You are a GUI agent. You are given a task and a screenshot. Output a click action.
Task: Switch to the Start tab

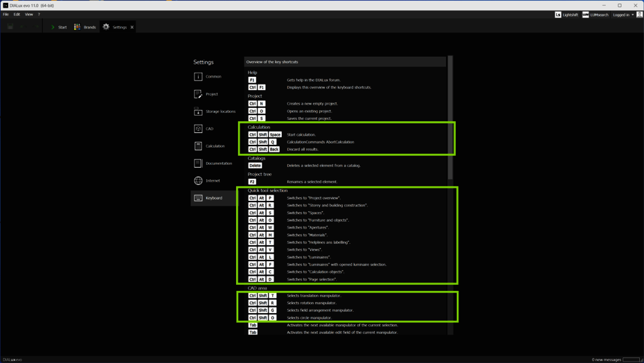pos(59,27)
